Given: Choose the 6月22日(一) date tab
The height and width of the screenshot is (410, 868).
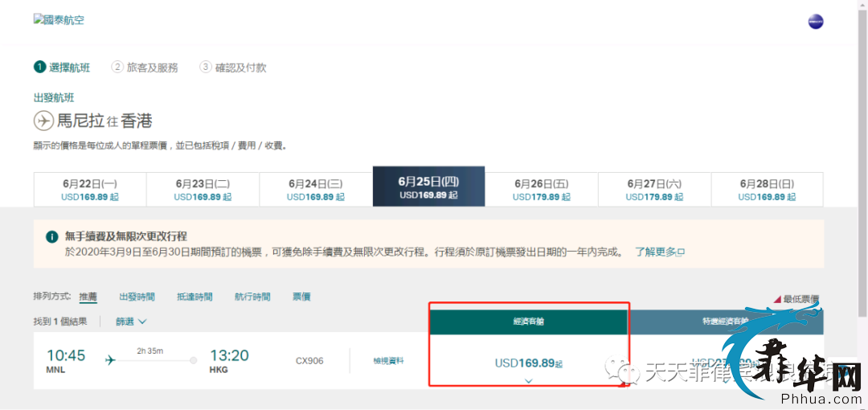Looking at the screenshot, I should [90, 190].
